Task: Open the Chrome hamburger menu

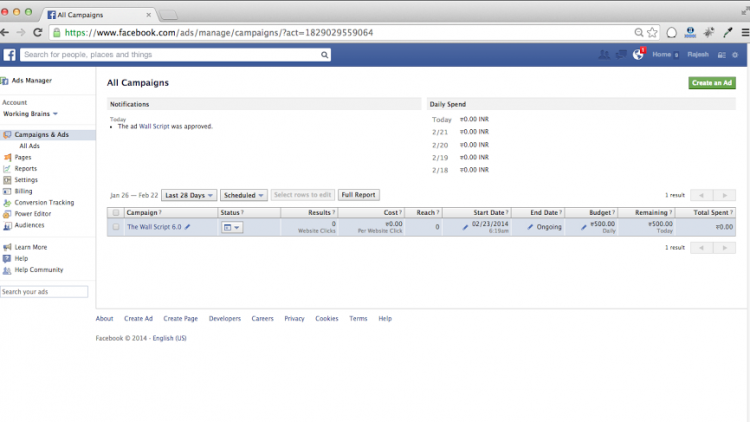Action: pyautogui.click(x=745, y=33)
